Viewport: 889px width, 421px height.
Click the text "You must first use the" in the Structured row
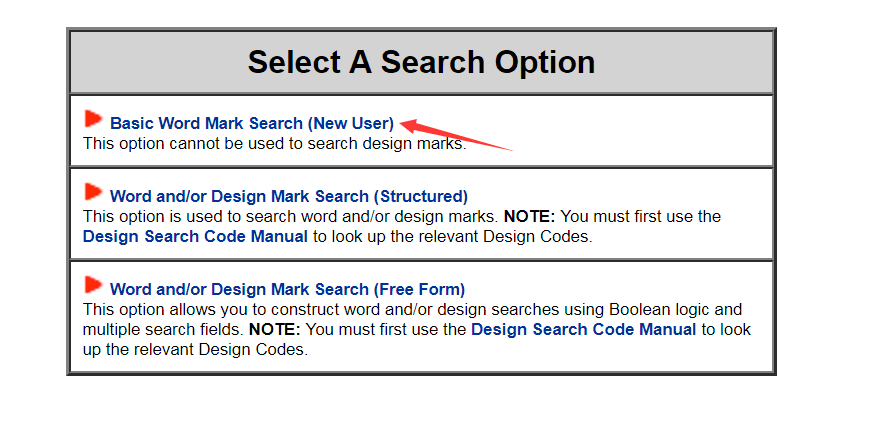(641, 216)
